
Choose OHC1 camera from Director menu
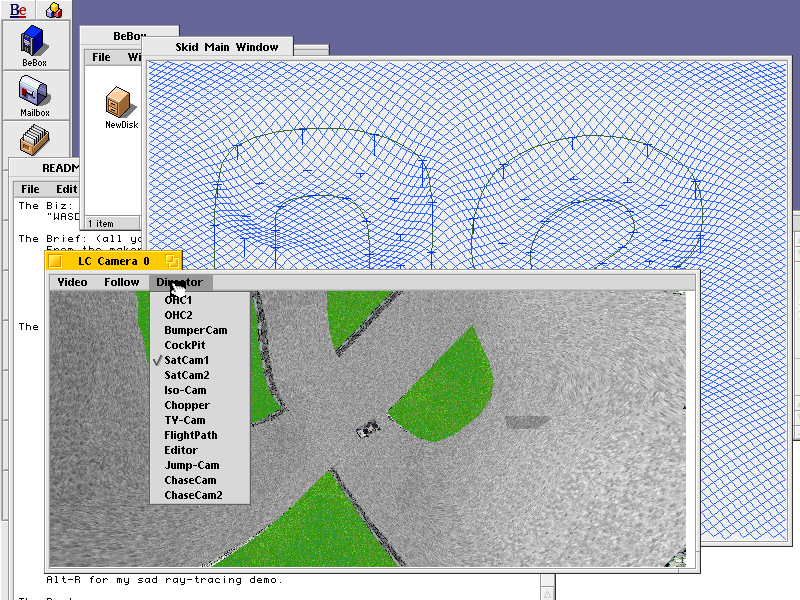tap(199, 300)
